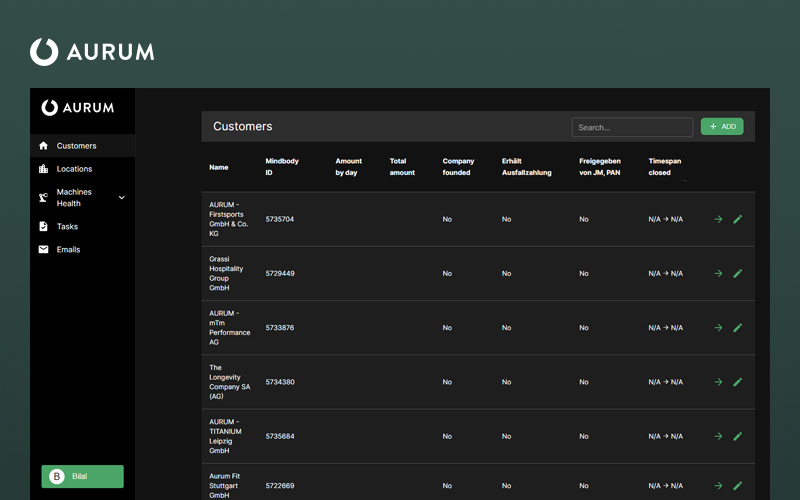Open the Bilal user button
This screenshot has width=800, height=500.
click(83, 477)
